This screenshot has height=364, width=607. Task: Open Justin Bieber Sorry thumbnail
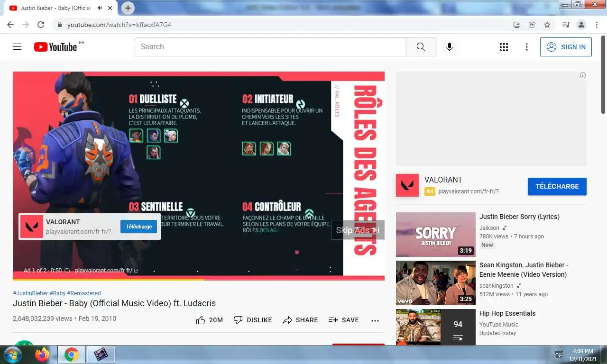click(x=436, y=235)
